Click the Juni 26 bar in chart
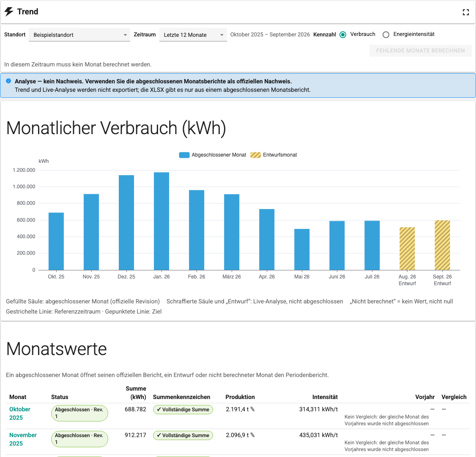This screenshot has height=457, width=476. tap(337, 245)
